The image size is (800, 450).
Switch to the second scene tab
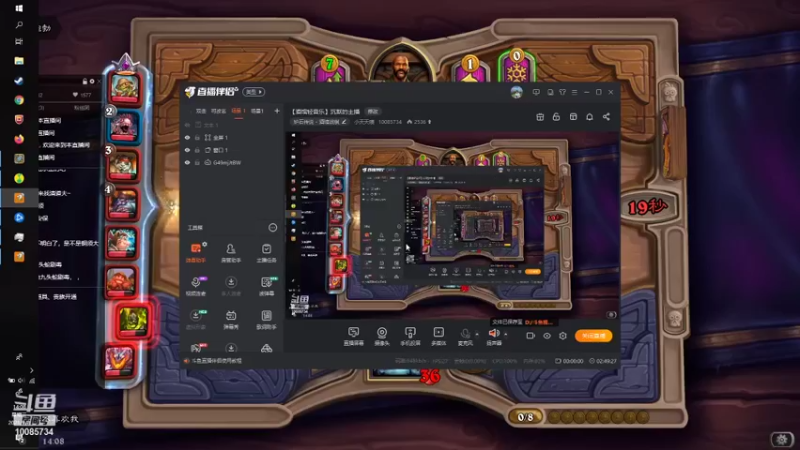pyautogui.click(x=218, y=111)
